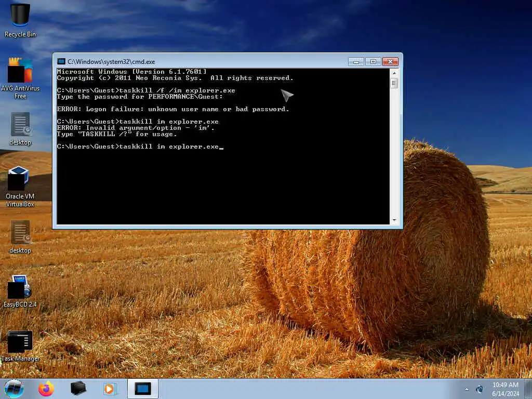
Task: Click the Copyright 2011 Neo Reconia line
Action: coord(175,78)
